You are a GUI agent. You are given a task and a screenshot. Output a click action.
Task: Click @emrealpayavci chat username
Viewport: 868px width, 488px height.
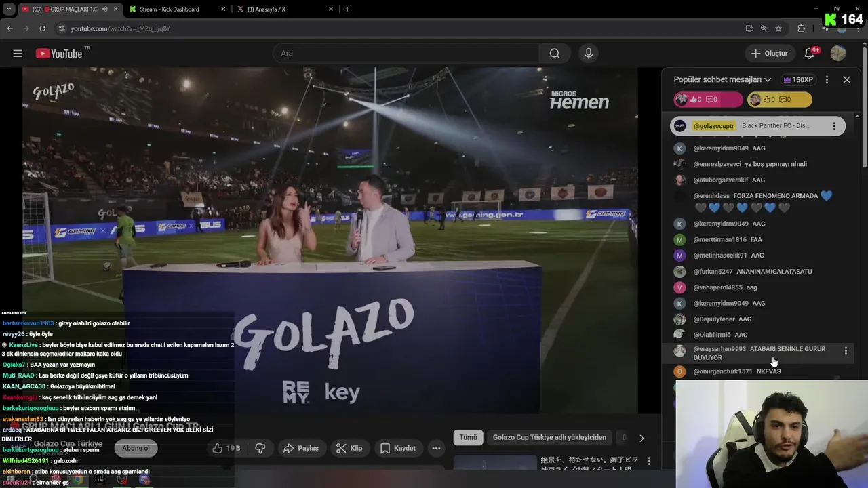(716, 164)
